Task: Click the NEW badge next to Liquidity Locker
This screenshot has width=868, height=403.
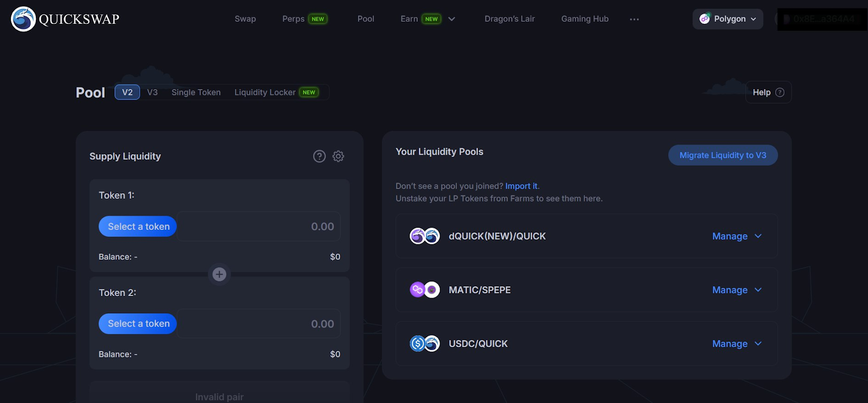Action: 309,92
